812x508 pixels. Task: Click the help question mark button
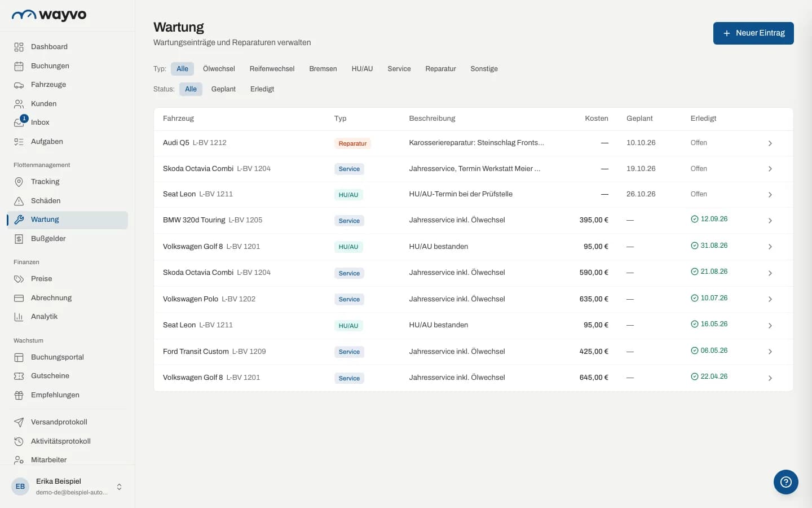point(786,482)
